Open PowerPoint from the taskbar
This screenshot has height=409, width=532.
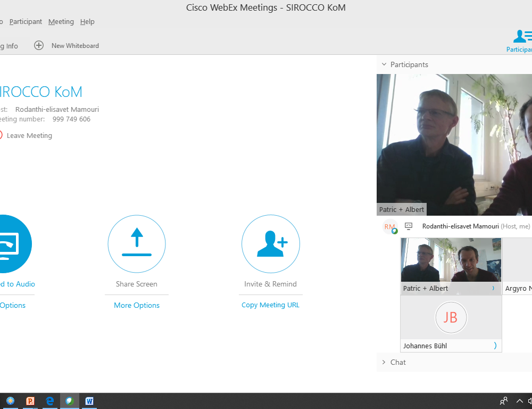pos(30,401)
